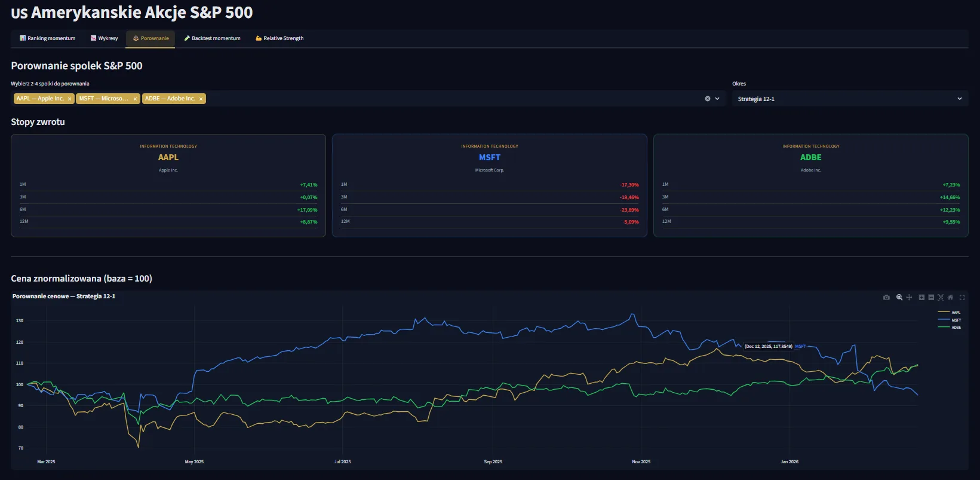Screen dimensions: 980x480
Task: Click AAPL 12M return +8,87%
Action: coord(309,222)
